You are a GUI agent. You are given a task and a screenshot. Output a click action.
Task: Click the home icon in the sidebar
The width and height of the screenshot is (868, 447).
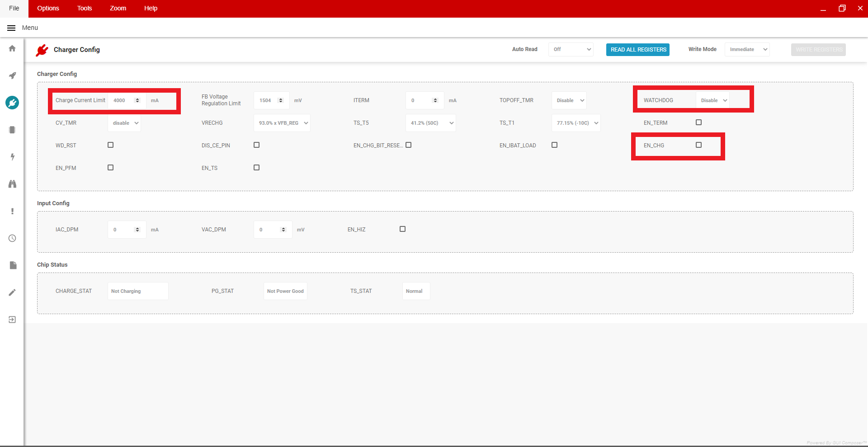click(x=12, y=48)
